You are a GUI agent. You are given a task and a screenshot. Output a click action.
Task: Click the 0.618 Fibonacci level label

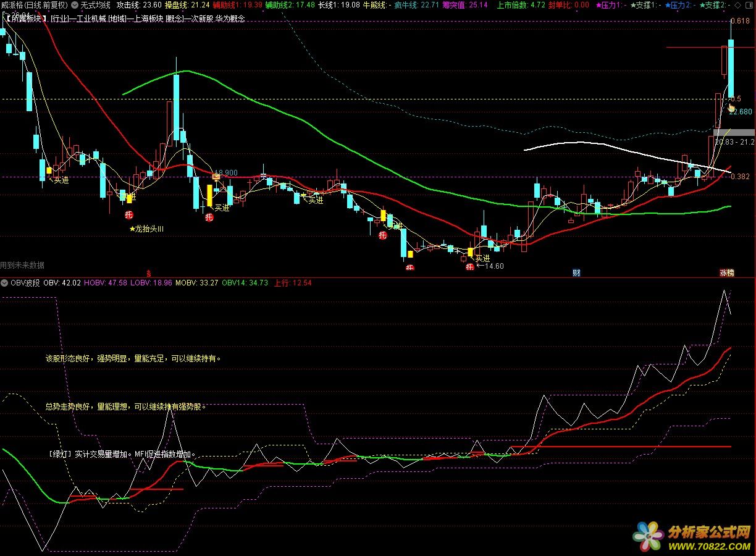741,21
